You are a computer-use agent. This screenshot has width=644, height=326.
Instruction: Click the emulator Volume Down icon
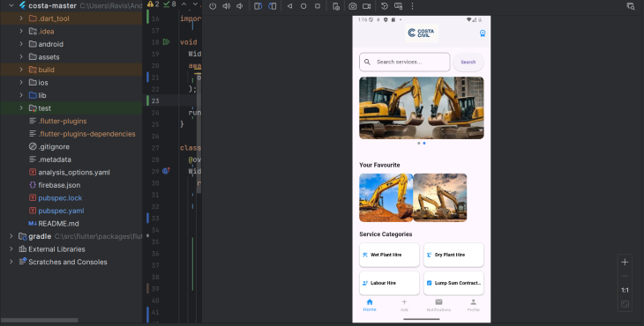coord(240,6)
